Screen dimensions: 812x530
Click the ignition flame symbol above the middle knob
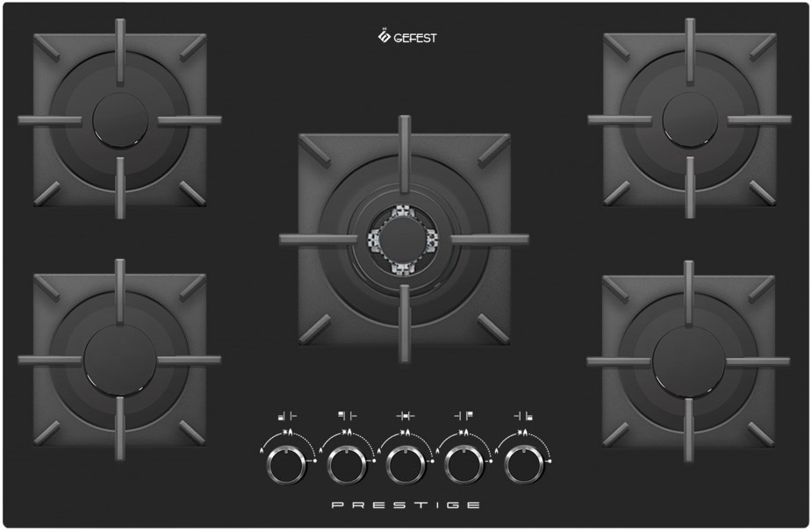(x=406, y=433)
